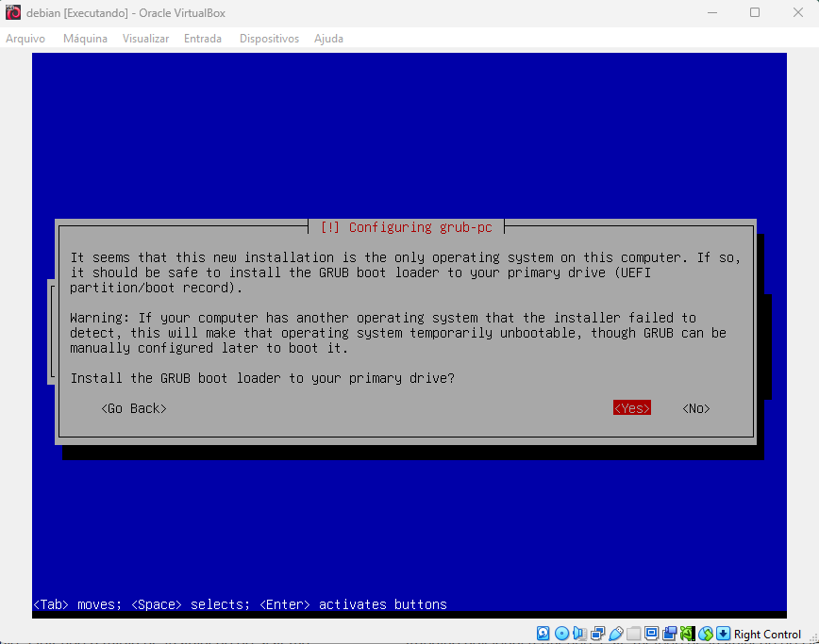Open the Entrada menu
The height and width of the screenshot is (644, 819).
pyautogui.click(x=203, y=39)
